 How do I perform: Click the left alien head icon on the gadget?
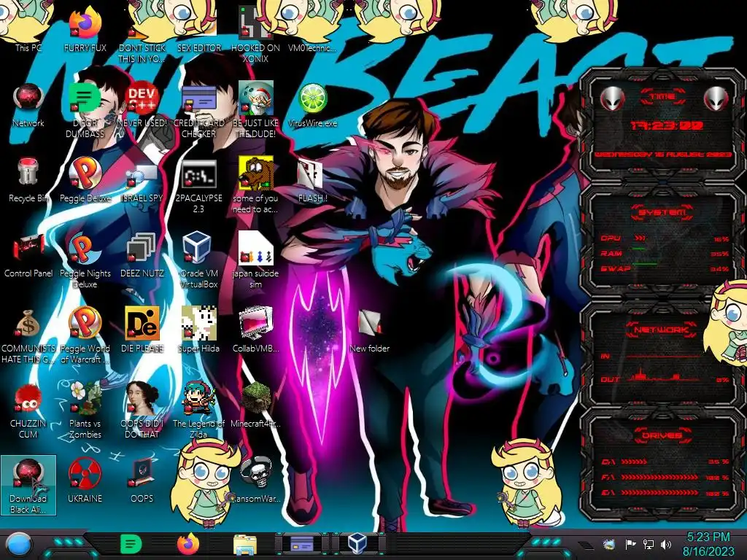tap(612, 99)
